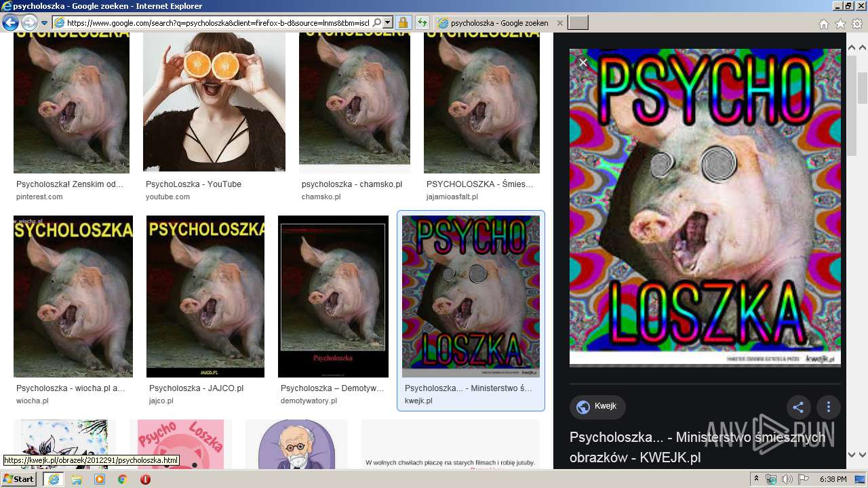Click the PsychoLoszka - YouTube caption

(193, 184)
